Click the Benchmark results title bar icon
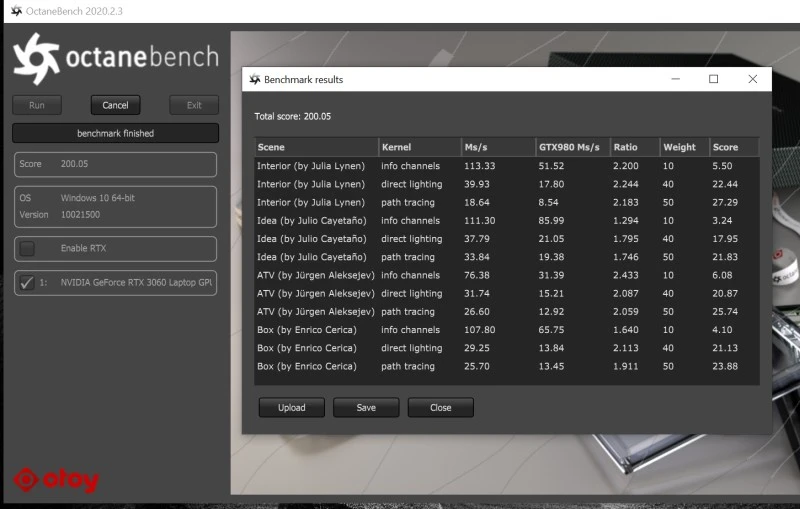Viewport: 800px width, 509px height. tap(255, 79)
